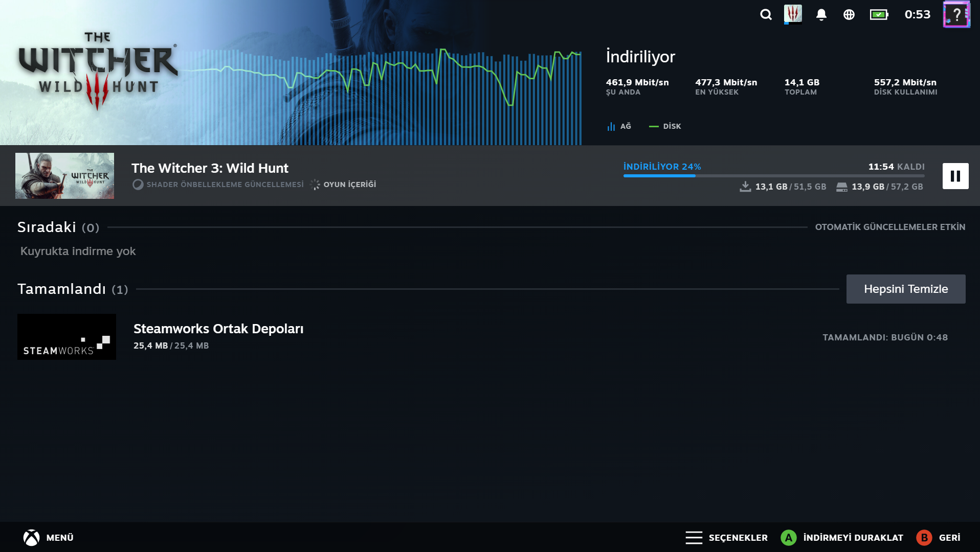Click the disk usage drive icon
980x552 pixels.
tap(842, 187)
